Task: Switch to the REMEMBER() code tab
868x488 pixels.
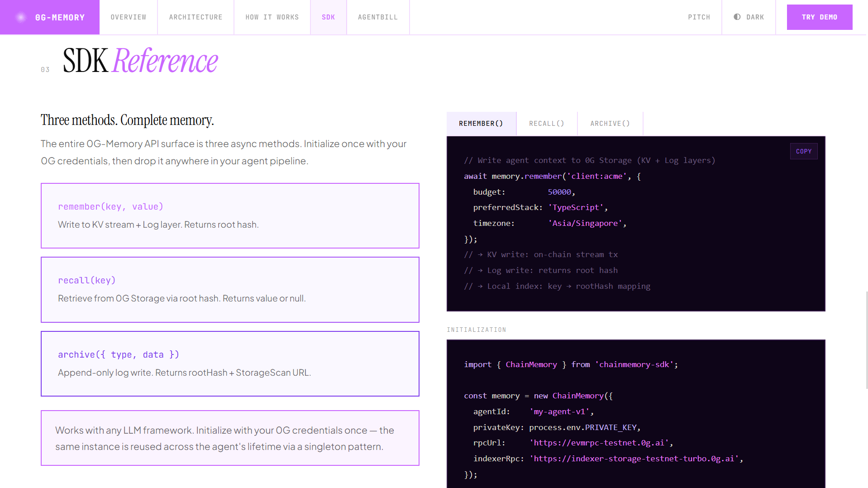Action: (481, 124)
